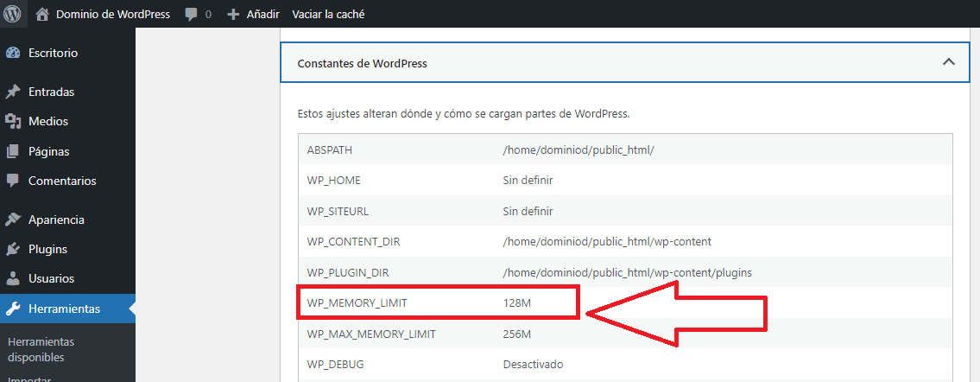Click the home icon beside Dominio de WordPress

point(41,14)
